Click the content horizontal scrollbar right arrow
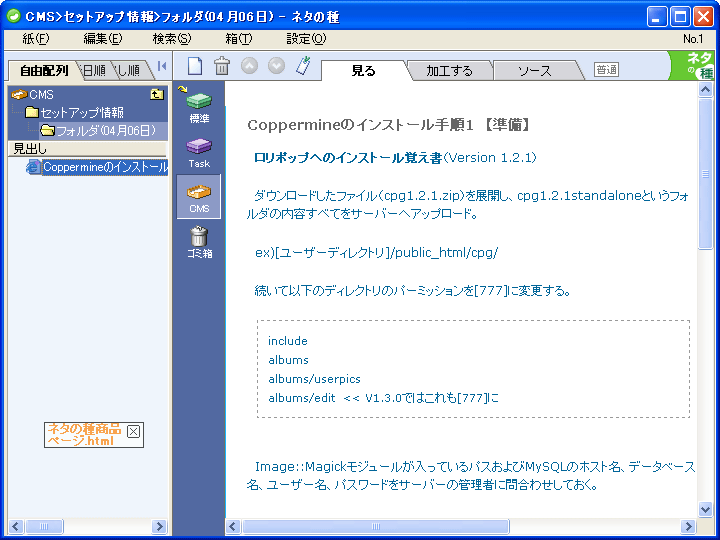Image resolution: width=720 pixels, height=540 pixels. click(x=688, y=526)
